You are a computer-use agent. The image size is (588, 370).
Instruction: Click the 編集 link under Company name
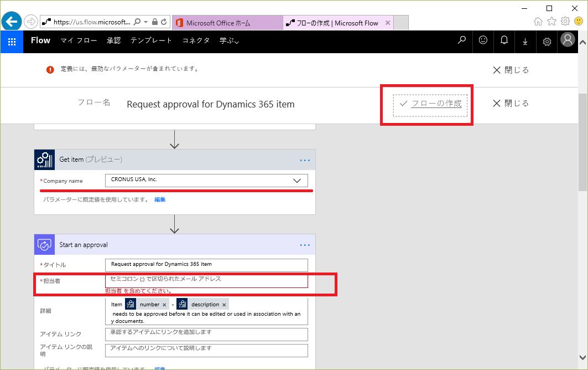point(160,199)
